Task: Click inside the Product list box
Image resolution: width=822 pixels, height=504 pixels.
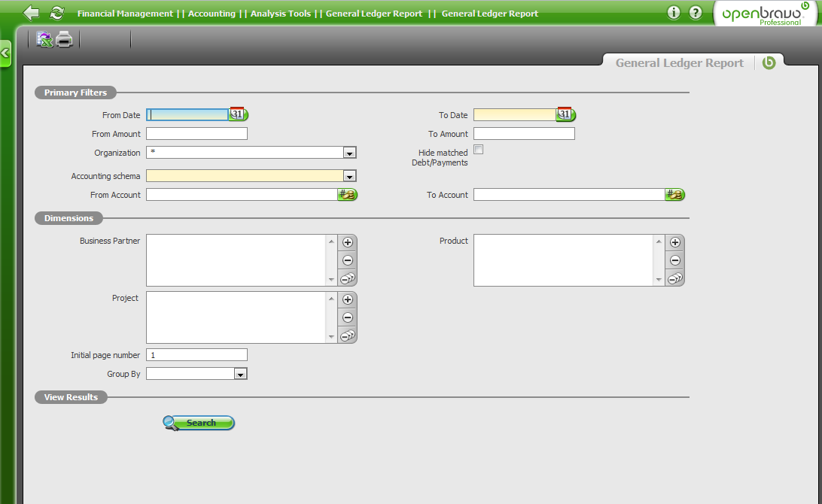Action: pyautogui.click(x=564, y=260)
